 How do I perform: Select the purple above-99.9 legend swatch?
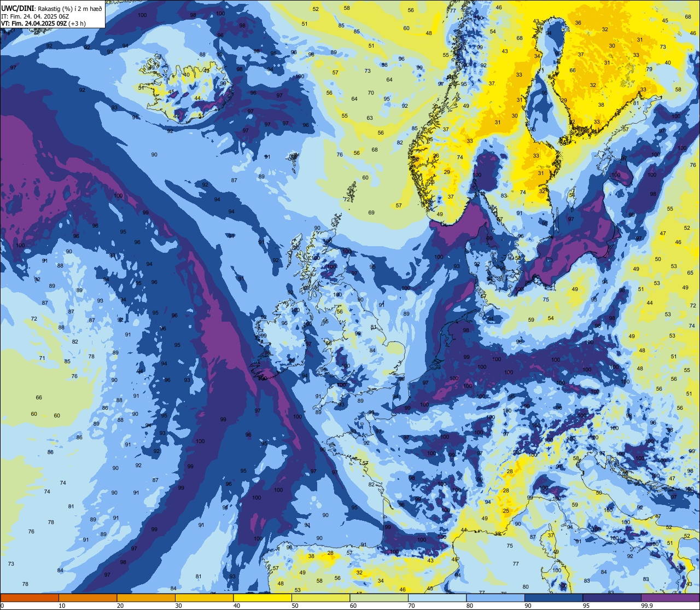click(670, 597)
